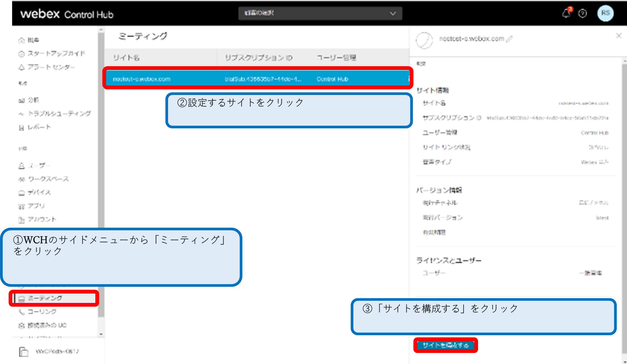Click the 'latest' current version value
627x364 pixels.
click(602, 218)
